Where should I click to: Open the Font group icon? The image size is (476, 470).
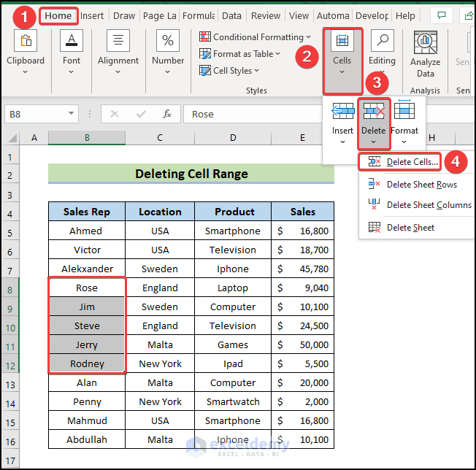(x=72, y=40)
